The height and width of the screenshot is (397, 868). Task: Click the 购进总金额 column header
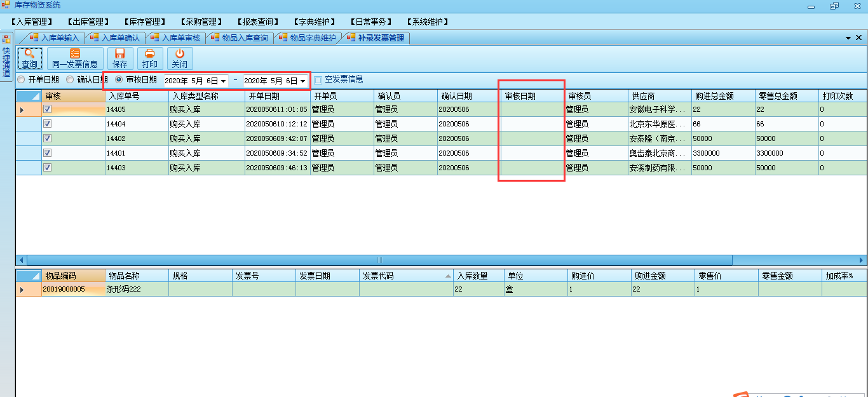coord(723,97)
